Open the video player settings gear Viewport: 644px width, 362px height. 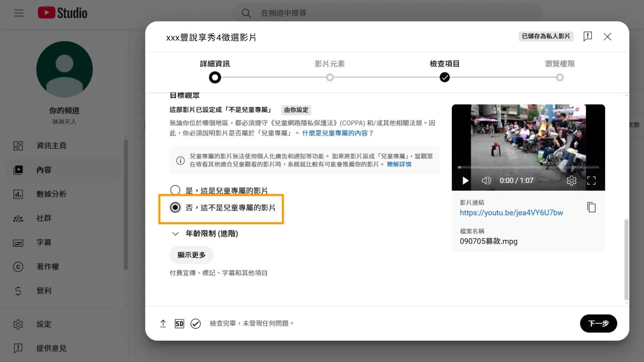tap(571, 181)
